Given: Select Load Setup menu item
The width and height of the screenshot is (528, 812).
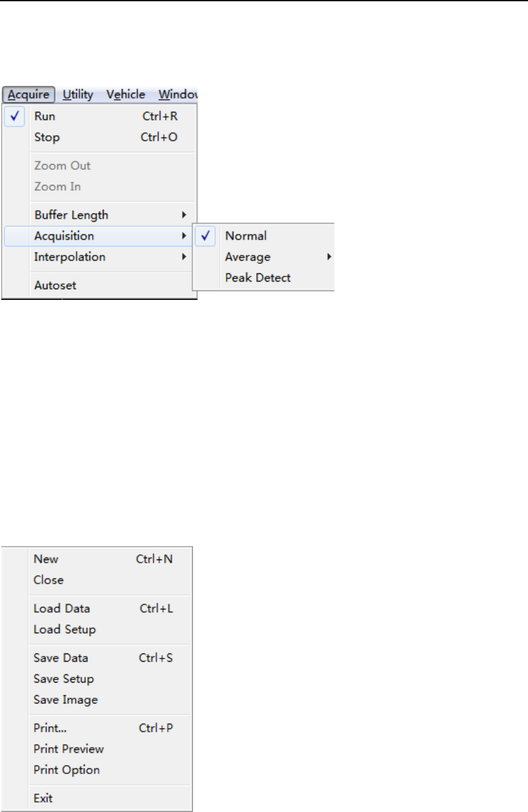Looking at the screenshot, I should [98, 630].
